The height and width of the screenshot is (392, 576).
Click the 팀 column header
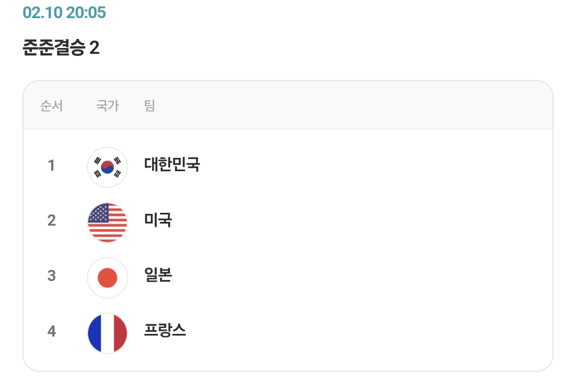point(149,106)
